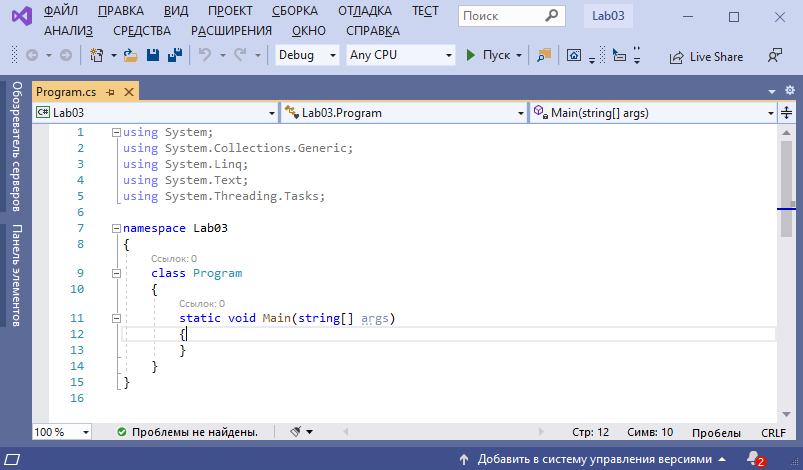Open the Main(string[] args) member dropdown
Viewport: 803px width, 470px height.
click(653, 113)
